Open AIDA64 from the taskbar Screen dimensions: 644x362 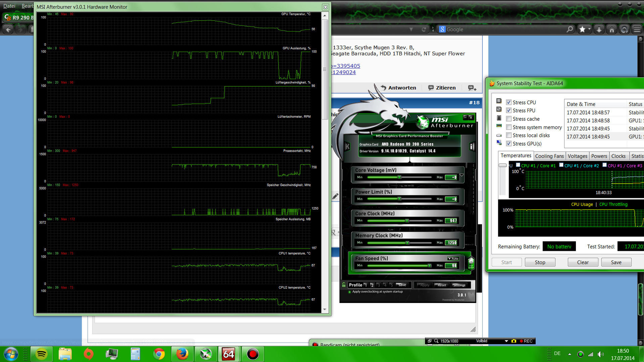(x=229, y=354)
